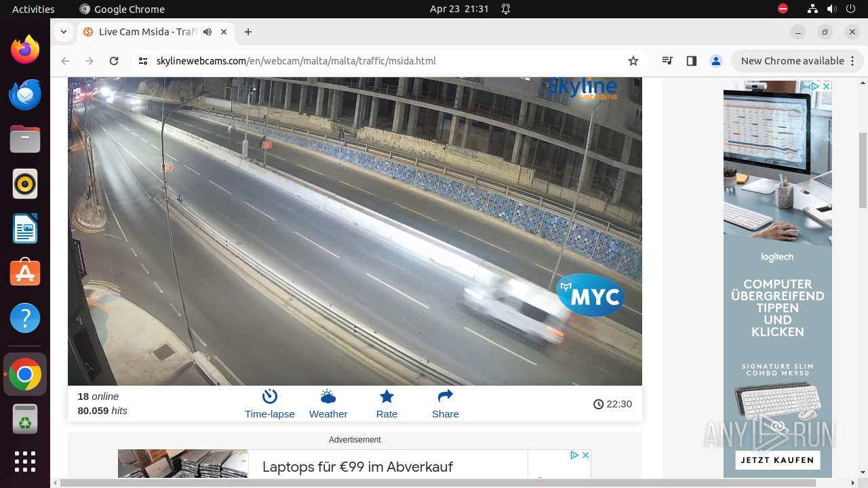Bookmark this page with the star icon

[x=633, y=61]
